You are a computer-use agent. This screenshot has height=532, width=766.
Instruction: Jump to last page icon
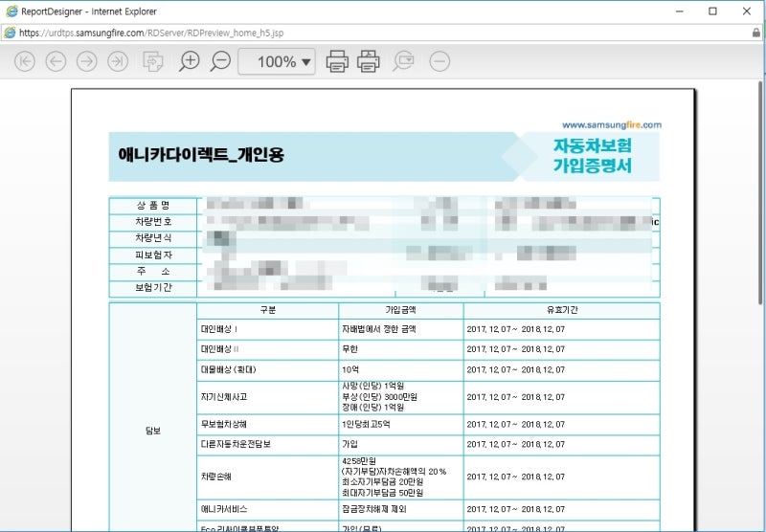tap(118, 61)
